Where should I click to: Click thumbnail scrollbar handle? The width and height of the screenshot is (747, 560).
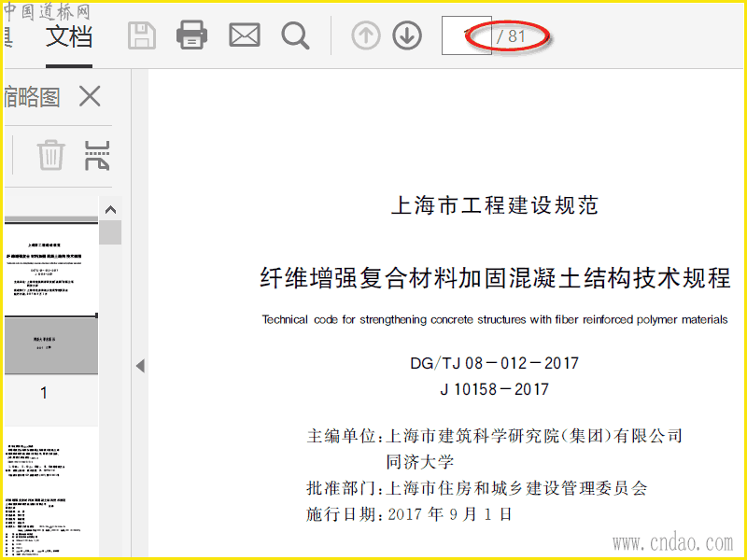point(110,232)
